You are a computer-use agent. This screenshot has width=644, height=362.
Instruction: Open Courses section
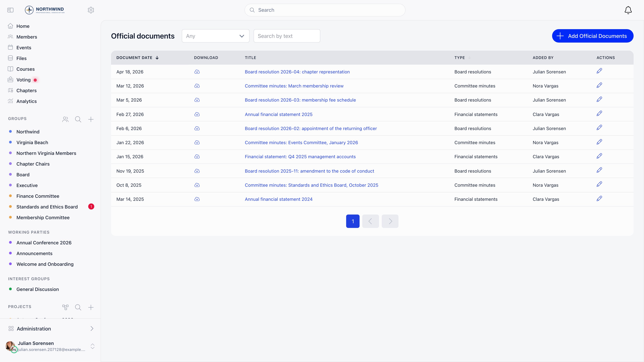(25, 69)
